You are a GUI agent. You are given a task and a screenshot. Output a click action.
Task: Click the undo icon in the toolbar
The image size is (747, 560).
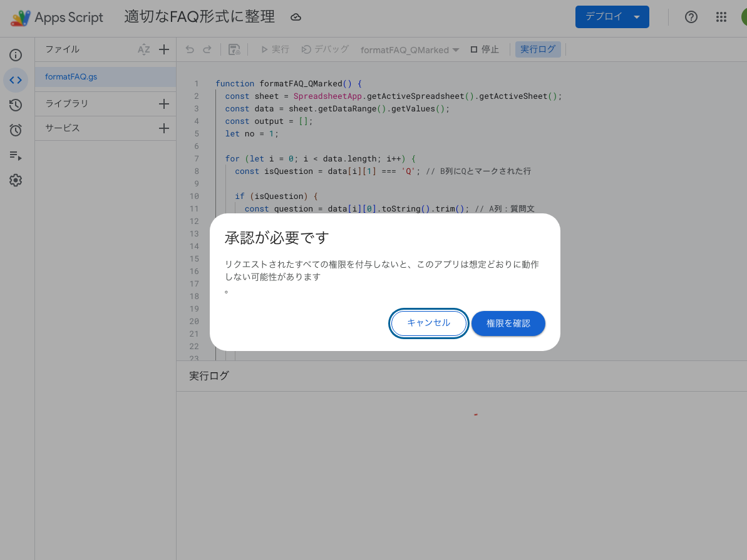pos(190,49)
